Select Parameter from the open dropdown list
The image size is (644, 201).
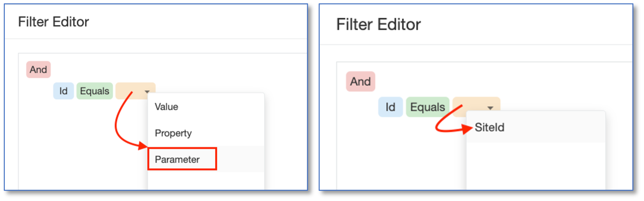coord(177,159)
